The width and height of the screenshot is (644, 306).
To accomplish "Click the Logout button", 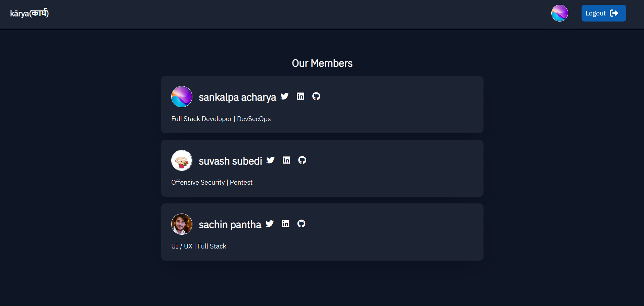I will coord(603,13).
